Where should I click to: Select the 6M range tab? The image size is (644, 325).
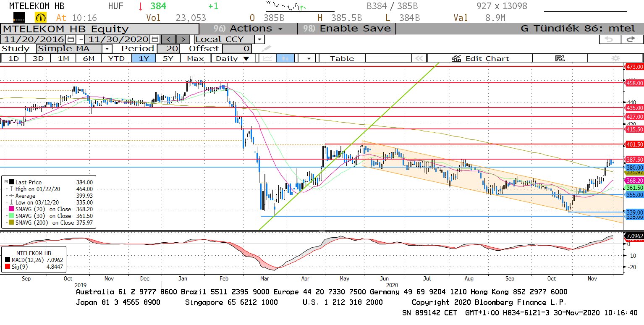89,58
